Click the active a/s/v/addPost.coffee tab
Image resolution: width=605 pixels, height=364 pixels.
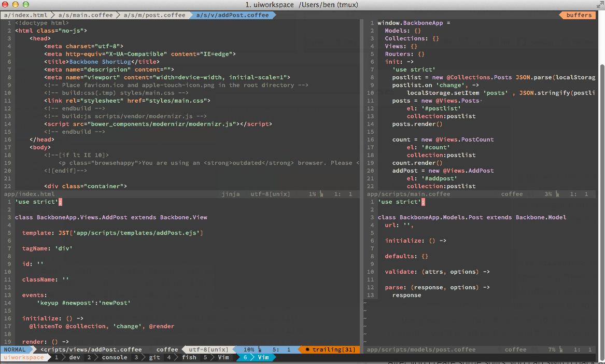pos(232,15)
